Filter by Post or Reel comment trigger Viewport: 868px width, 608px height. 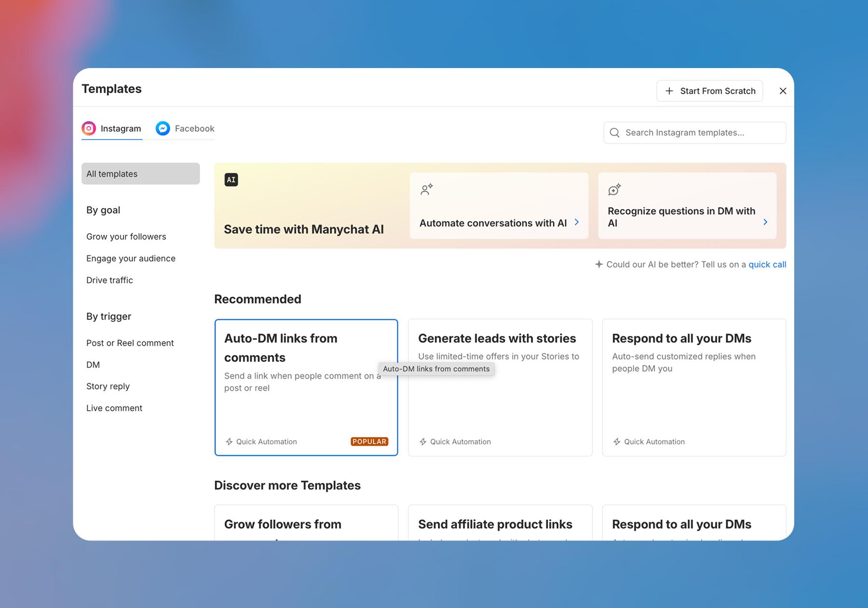(130, 343)
